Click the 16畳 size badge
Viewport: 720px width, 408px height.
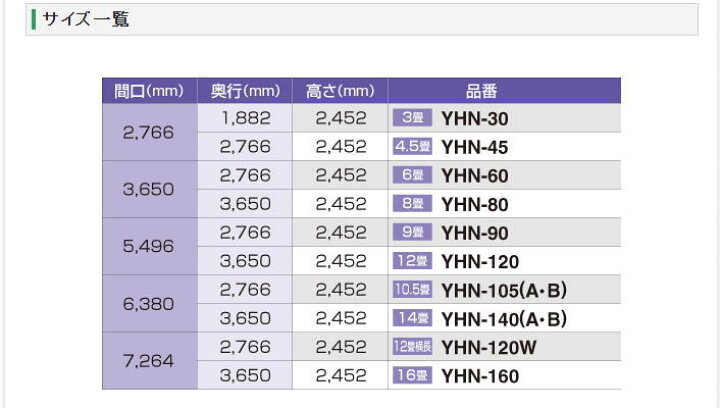(x=412, y=375)
